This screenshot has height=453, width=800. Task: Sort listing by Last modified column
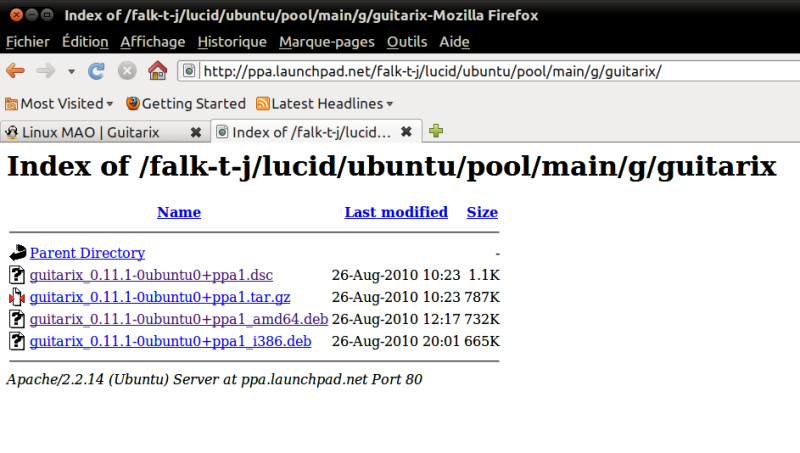click(396, 212)
